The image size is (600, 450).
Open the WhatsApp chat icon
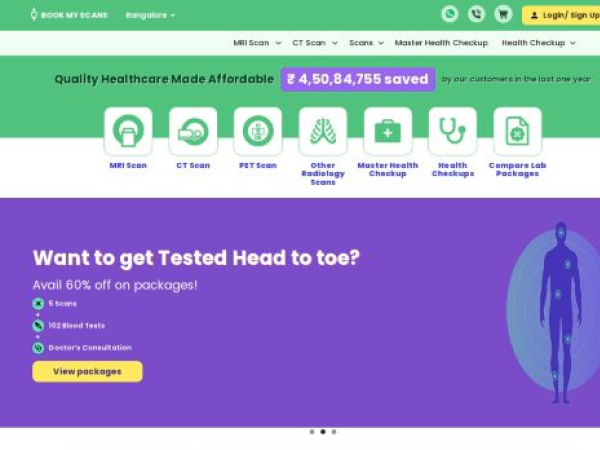(450, 14)
